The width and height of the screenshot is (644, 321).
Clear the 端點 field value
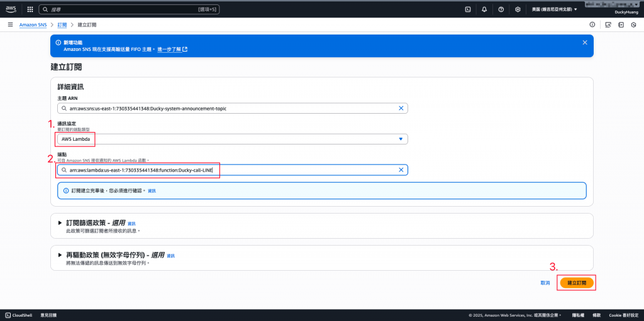(x=401, y=170)
